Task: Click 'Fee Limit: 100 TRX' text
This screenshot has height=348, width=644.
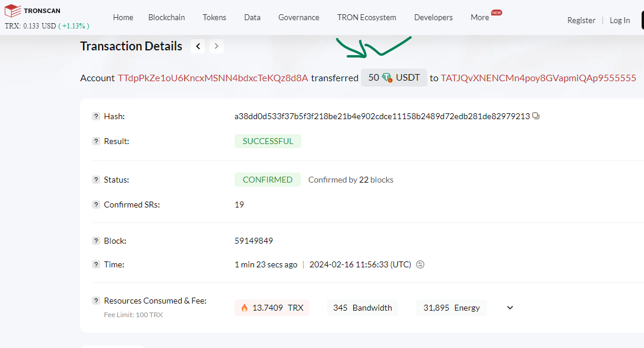Action: tap(133, 315)
